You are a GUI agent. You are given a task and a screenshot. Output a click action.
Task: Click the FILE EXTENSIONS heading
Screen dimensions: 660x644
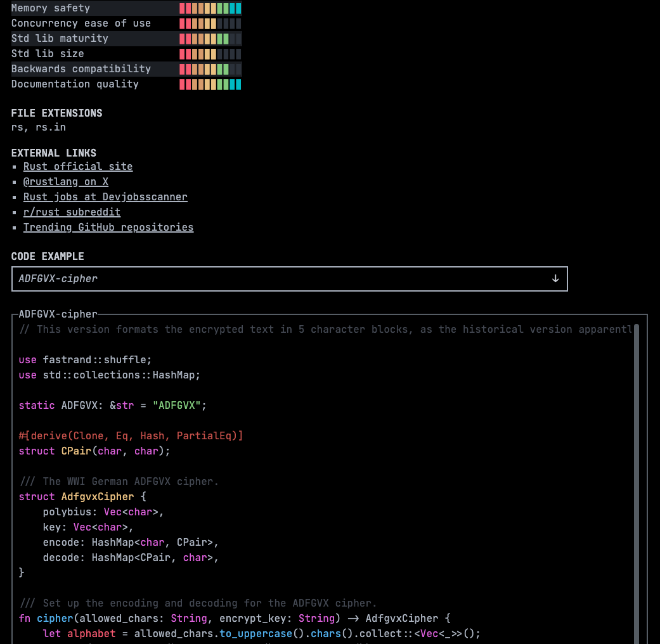click(x=56, y=113)
